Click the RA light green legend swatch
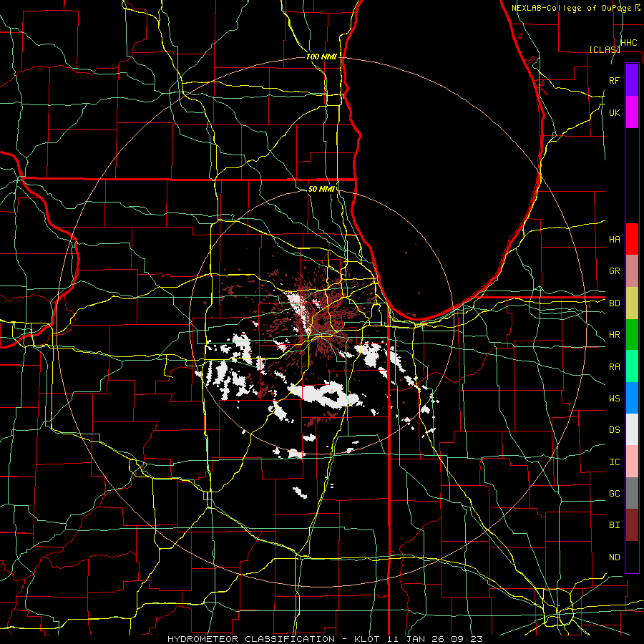The height and width of the screenshot is (644, 644). pos(632,366)
